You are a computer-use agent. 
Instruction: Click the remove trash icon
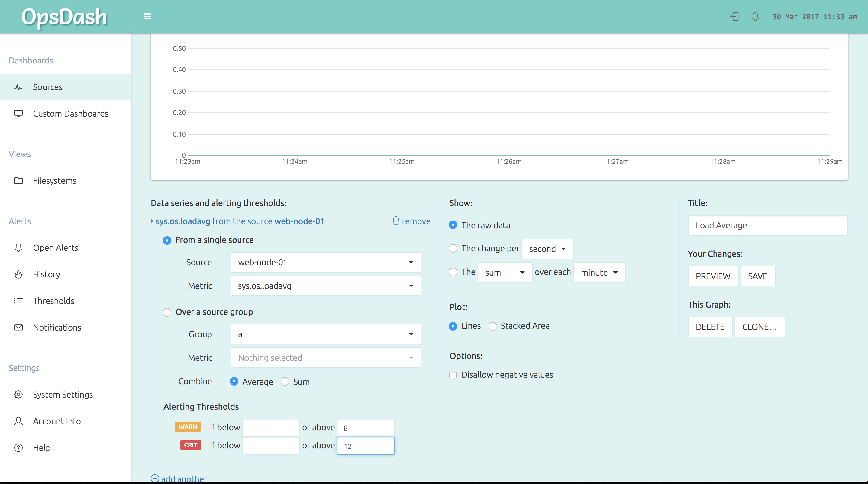coord(395,221)
